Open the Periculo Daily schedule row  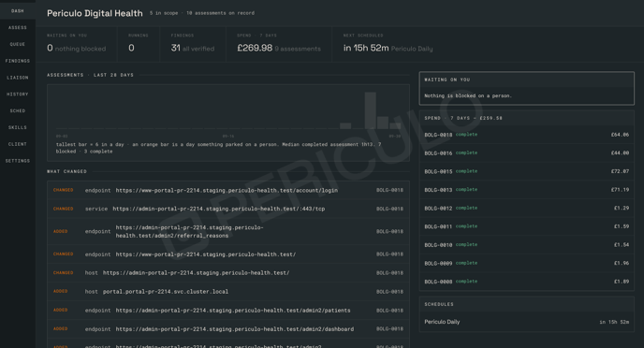[x=527, y=322]
